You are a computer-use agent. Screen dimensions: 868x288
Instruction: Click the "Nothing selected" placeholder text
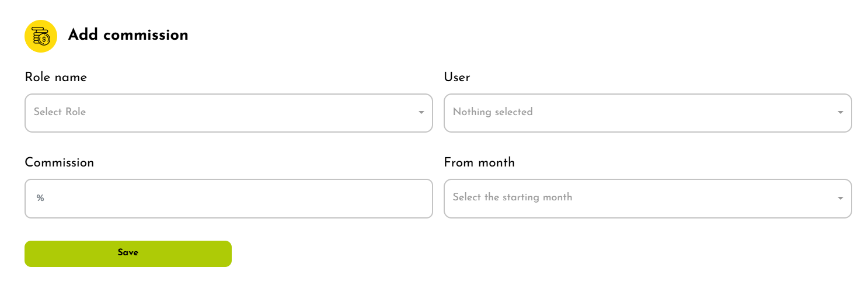(493, 112)
